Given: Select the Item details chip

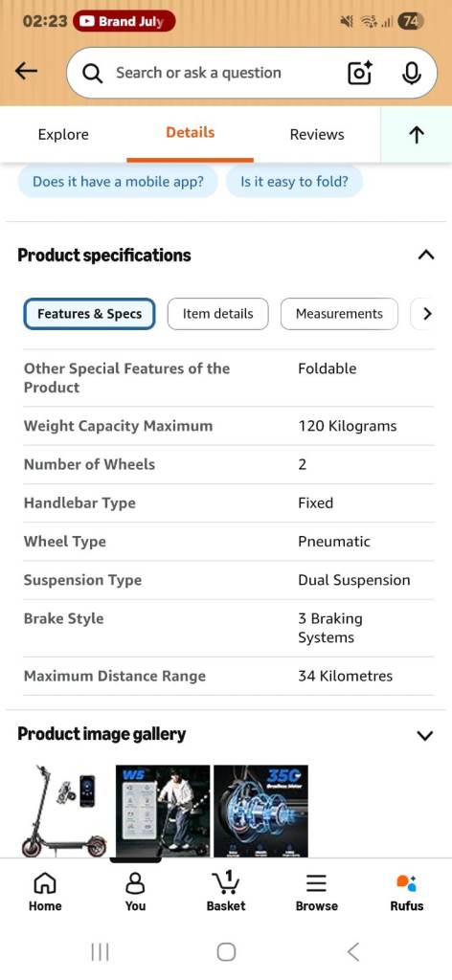Looking at the screenshot, I should pyautogui.click(x=217, y=314).
